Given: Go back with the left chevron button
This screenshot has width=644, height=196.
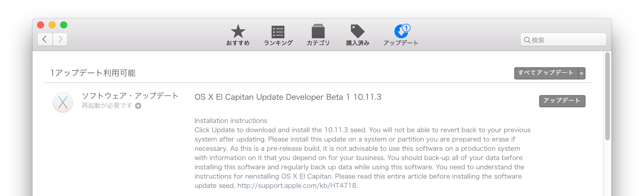Looking at the screenshot, I should tap(45, 39).
